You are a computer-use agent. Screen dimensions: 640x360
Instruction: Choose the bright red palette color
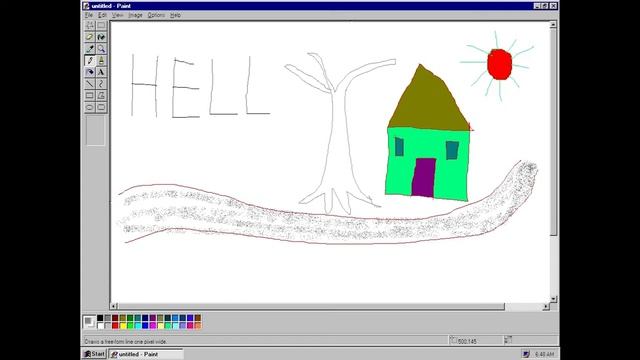(x=115, y=326)
